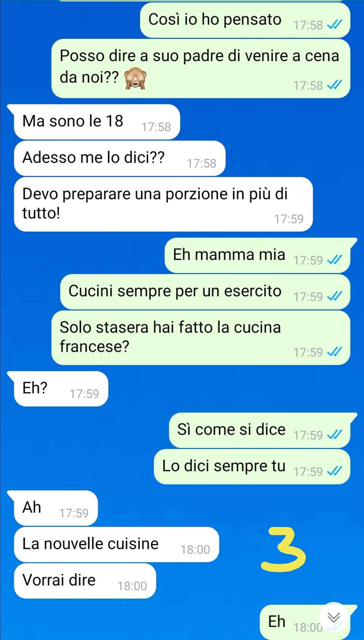Tap the read ticks on 'Sì come si dice'
This screenshot has width=364, height=640.
tap(335, 435)
